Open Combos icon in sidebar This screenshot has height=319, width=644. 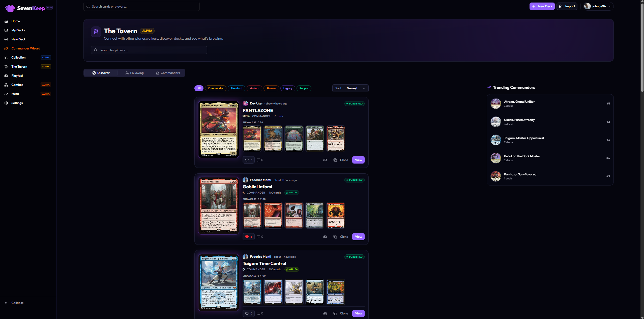pos(6,85)
